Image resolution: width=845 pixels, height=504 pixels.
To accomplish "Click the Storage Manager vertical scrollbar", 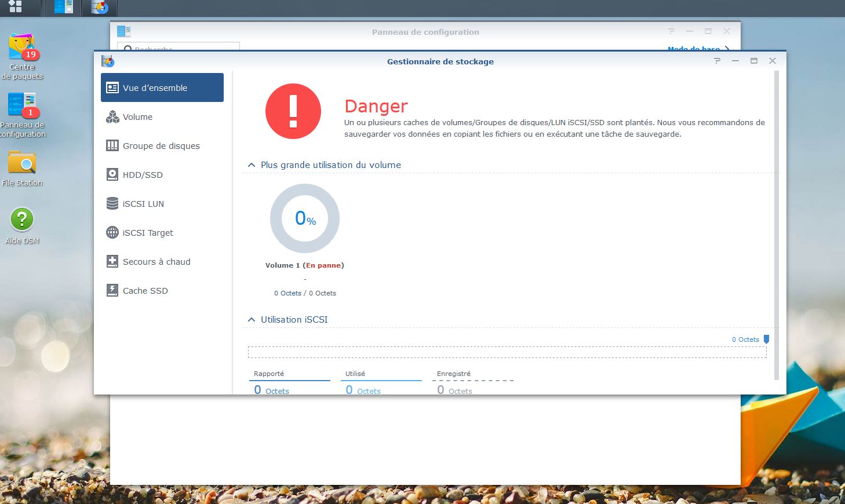I will tap(776, 226).
